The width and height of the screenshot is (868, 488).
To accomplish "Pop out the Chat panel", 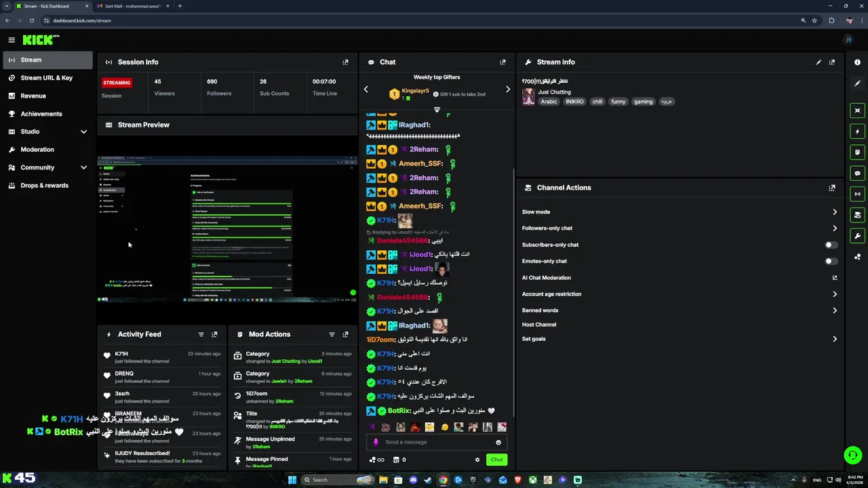I will (502, 62).
